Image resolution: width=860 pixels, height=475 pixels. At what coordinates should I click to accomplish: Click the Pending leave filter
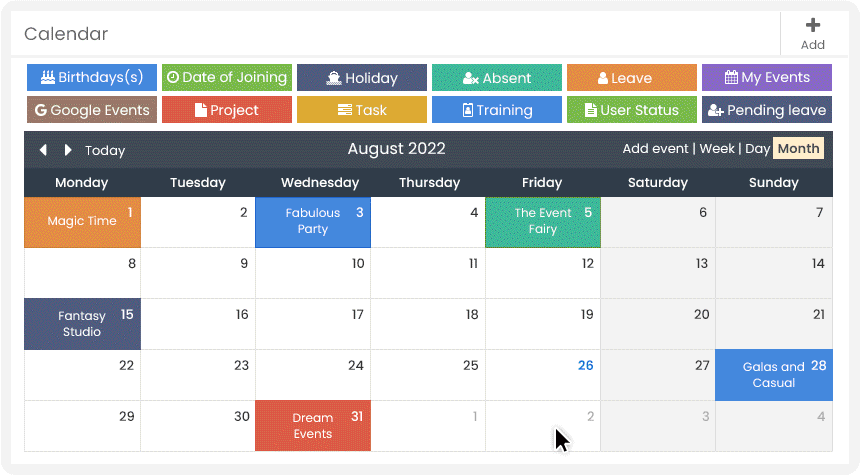click(766, 110)
